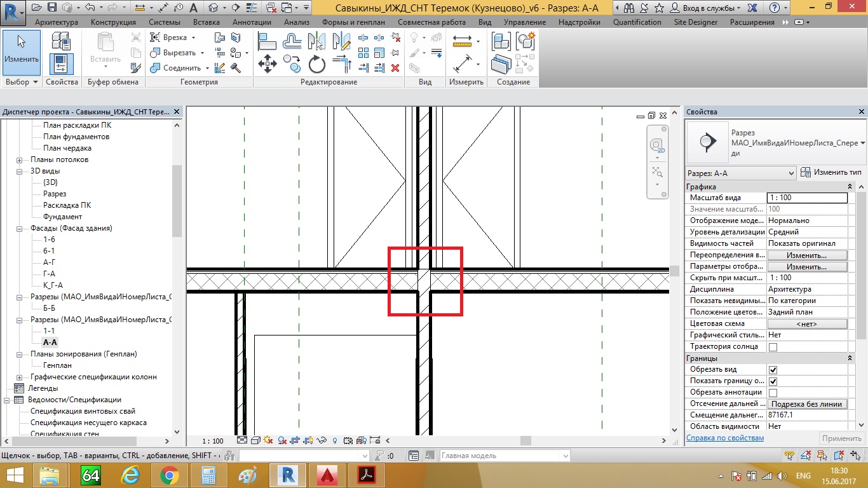The image size is (868, 488).
Task: Open the Свойства properties panel icon
Action: (x=62, y=64)
